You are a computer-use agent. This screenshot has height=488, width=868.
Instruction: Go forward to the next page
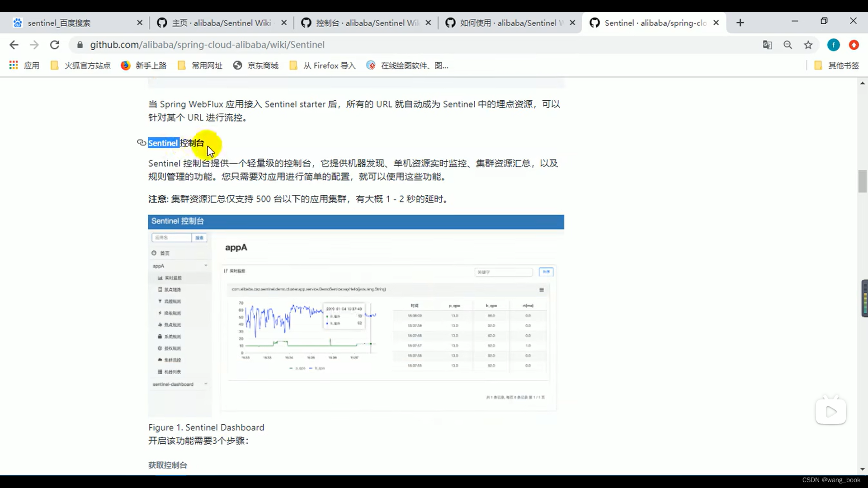point(34,45)
